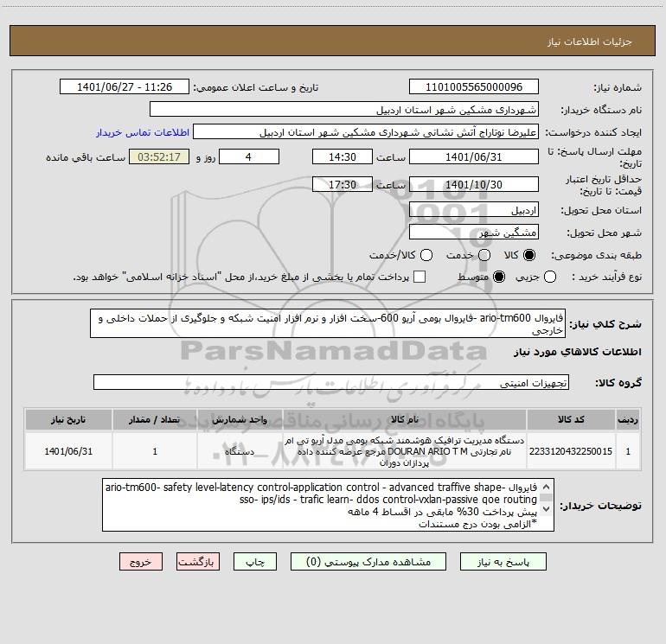Click the price validity date 1401/10/30 field
This screenshot has height=644, width=666.
(x=474, y=184)
